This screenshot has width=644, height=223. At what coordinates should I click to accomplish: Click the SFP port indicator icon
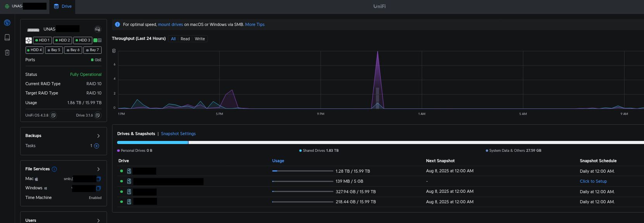[x=100, y=40]
